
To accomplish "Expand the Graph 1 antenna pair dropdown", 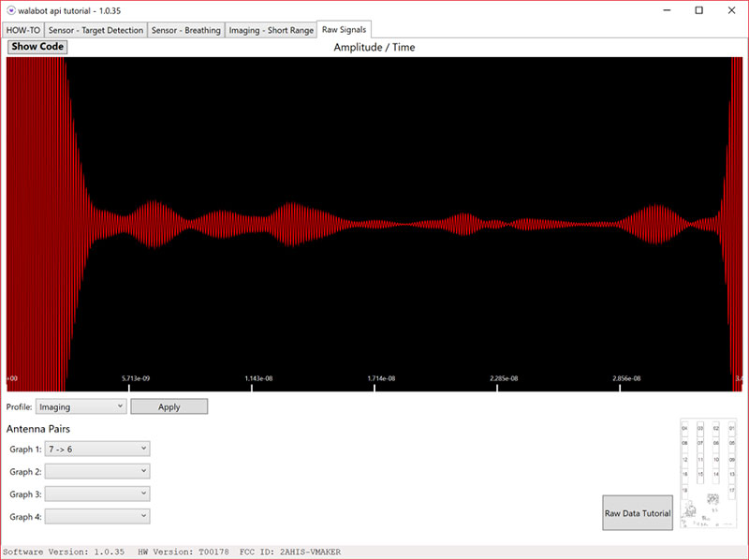I will pyautogui.click(x=97, y=449).
